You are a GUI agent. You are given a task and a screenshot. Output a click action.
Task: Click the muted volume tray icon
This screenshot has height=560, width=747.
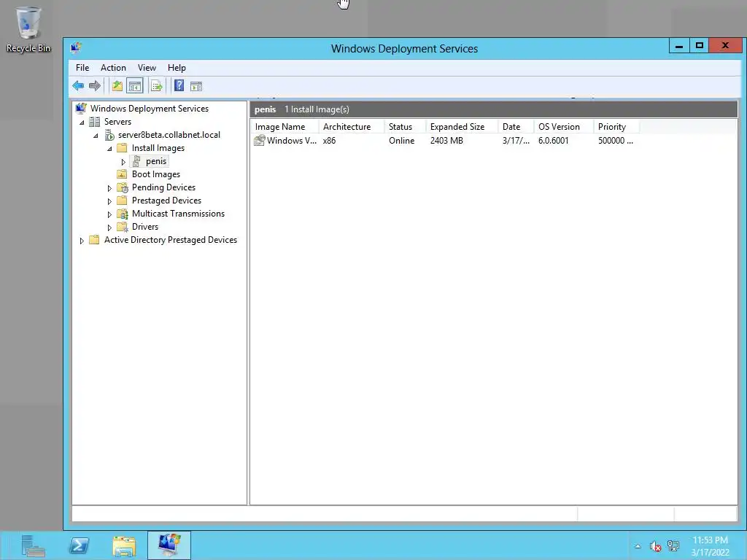[x=656, y=546]
